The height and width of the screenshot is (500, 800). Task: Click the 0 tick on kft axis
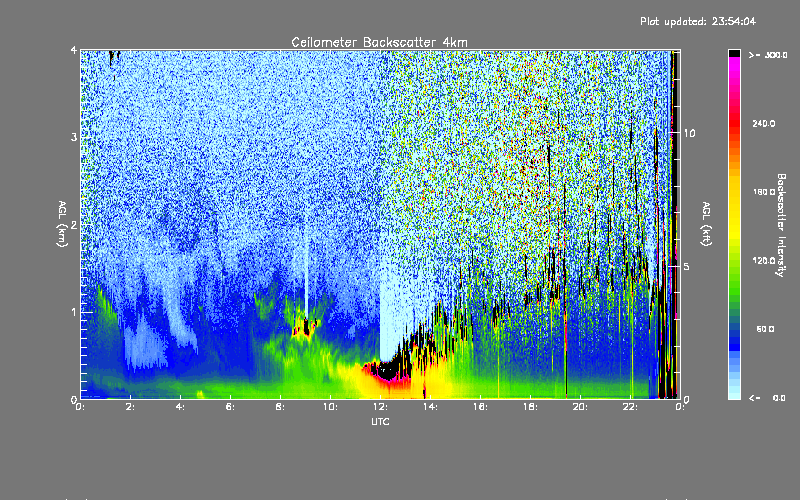pos(687,400)
